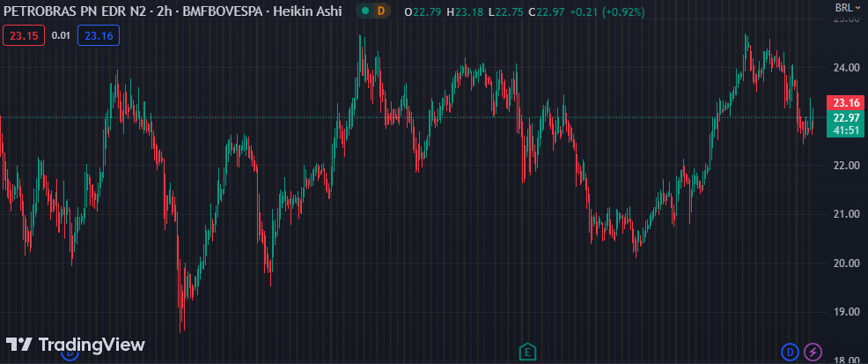Screen dimensions: 868x364
Task: Click the C22.97 close value
Action: point(548,11)
